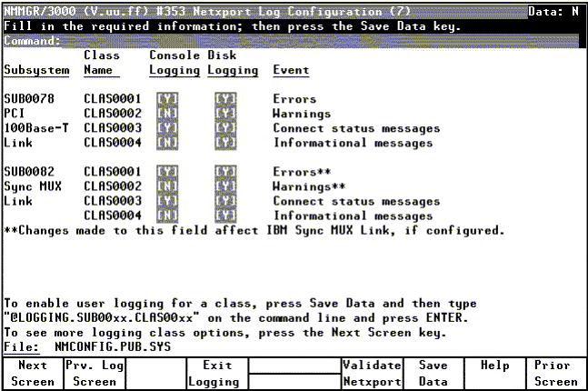Click the SUB0078 subsystem label
The image size is (588, 391).
29,99
